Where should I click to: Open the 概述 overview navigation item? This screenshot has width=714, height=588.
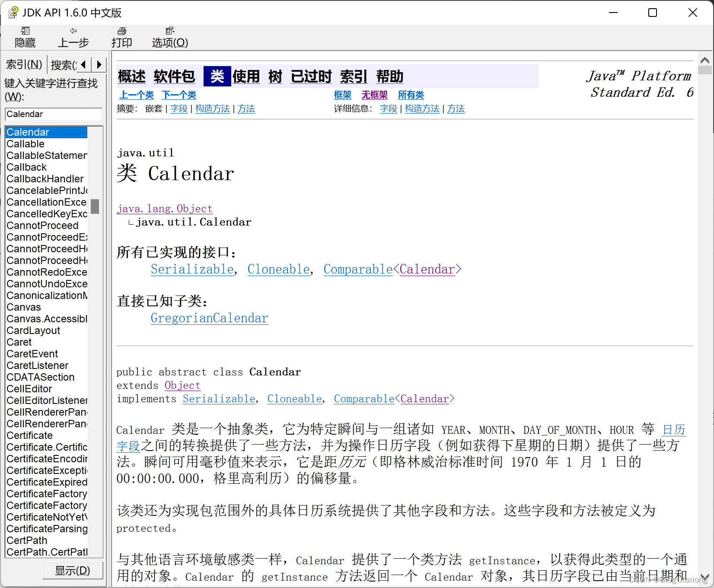point(132,76)
